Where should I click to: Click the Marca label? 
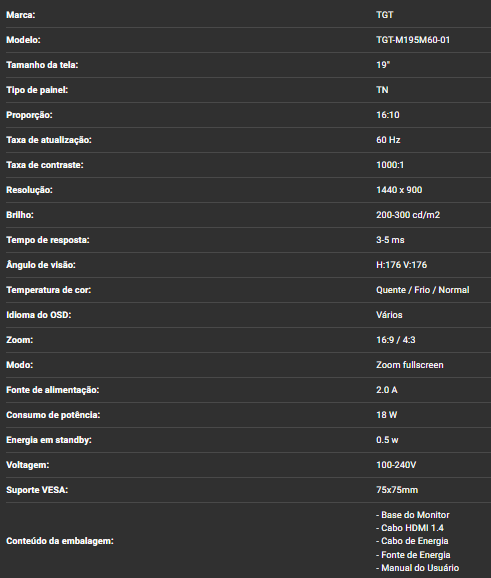coord(21,15)
